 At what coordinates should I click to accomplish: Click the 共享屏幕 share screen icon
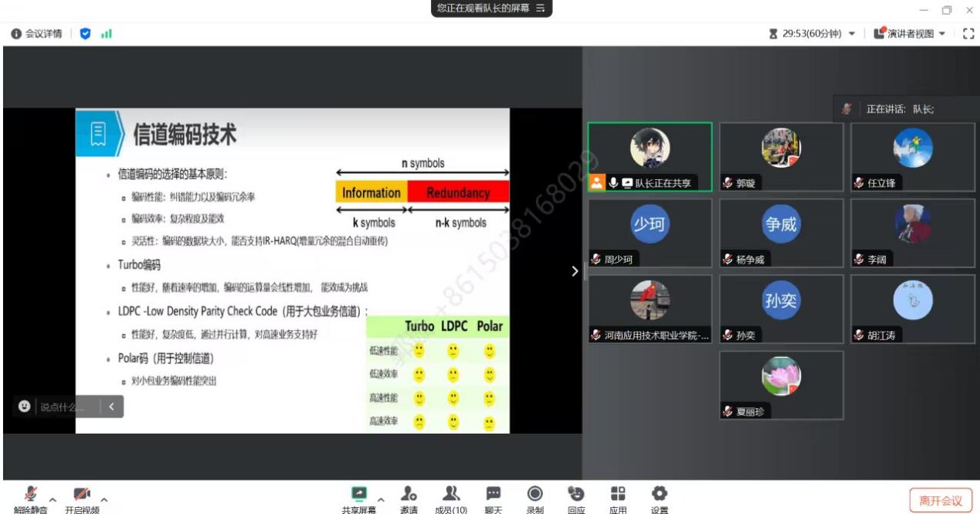pos(359,494)
